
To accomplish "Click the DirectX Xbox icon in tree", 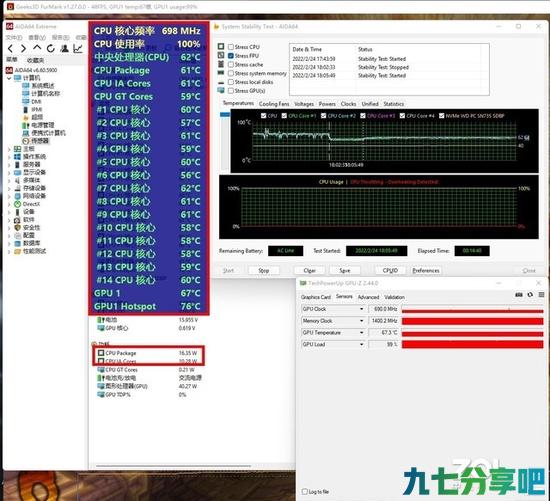I will coord(18,204).
